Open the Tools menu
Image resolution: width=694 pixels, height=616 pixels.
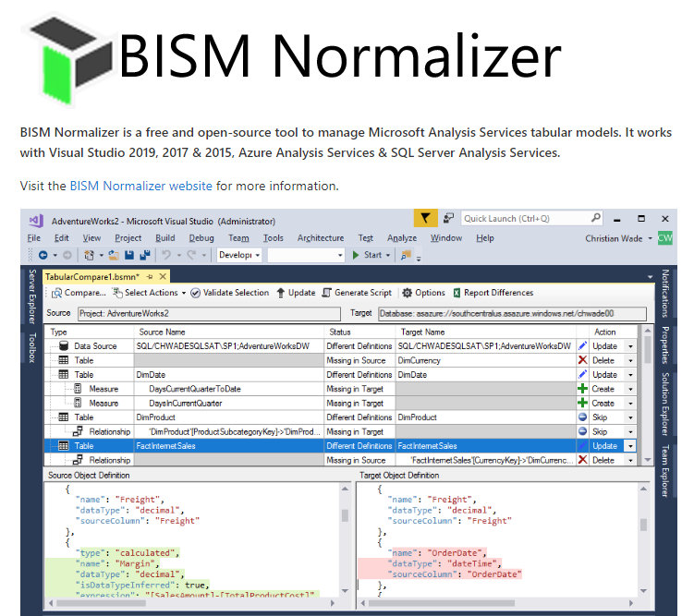click(274, 238)
